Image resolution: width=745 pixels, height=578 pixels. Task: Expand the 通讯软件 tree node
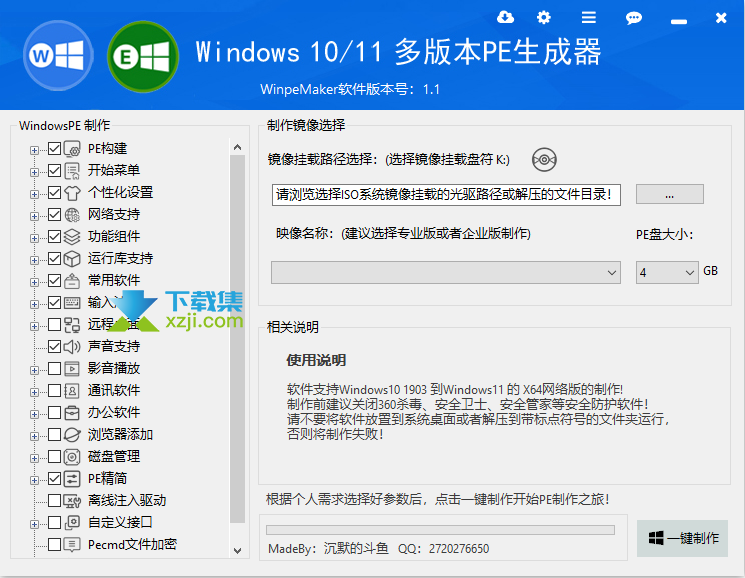[34, 392]
